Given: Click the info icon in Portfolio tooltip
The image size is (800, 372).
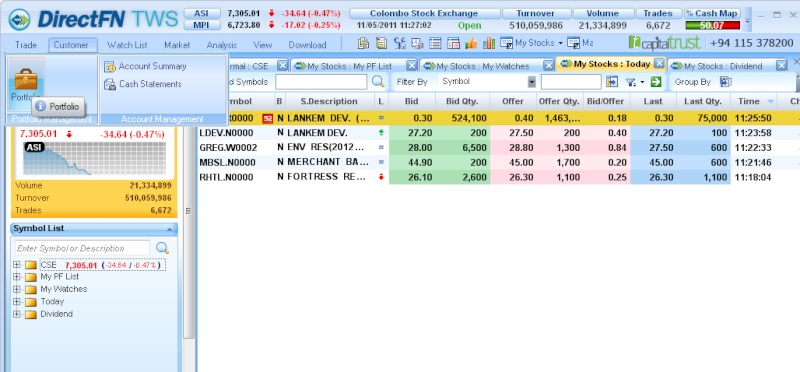Looking at the screenshot, I should tap(40, 107).
